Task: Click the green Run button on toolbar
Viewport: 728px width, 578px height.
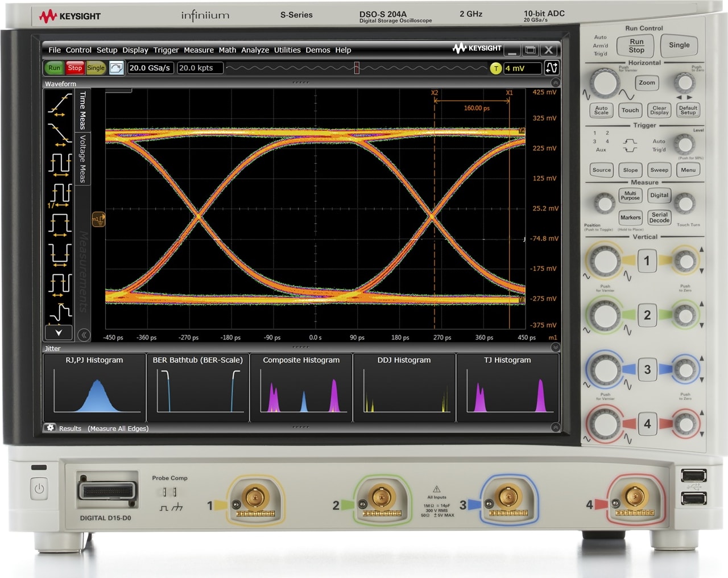Action: [54, 68]
